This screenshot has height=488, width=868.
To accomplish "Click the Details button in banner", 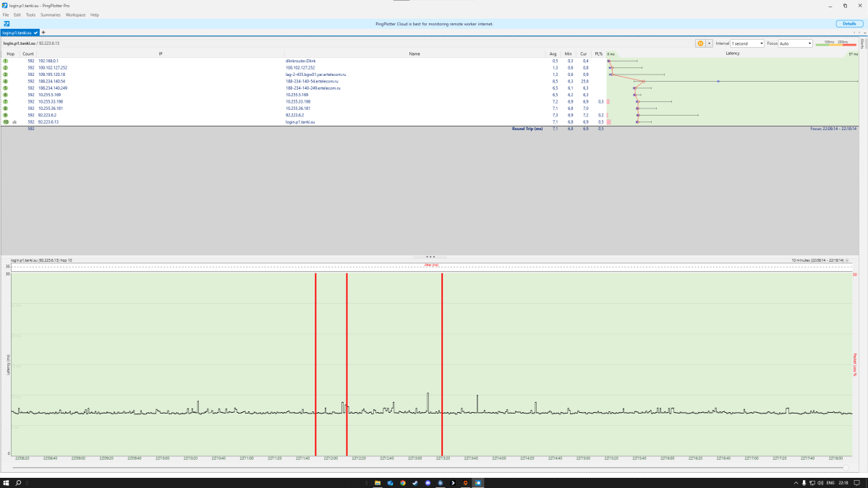I will click(848, 24).
